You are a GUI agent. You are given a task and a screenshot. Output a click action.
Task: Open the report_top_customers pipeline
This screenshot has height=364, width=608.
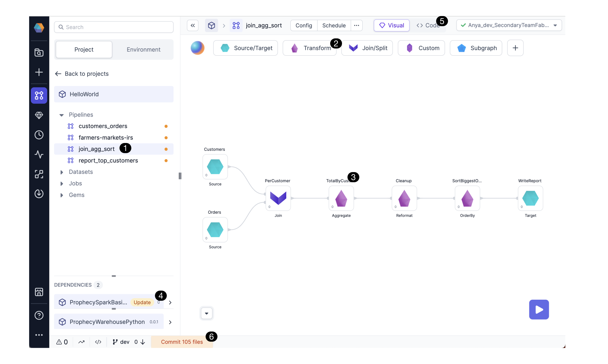(114, 160)
